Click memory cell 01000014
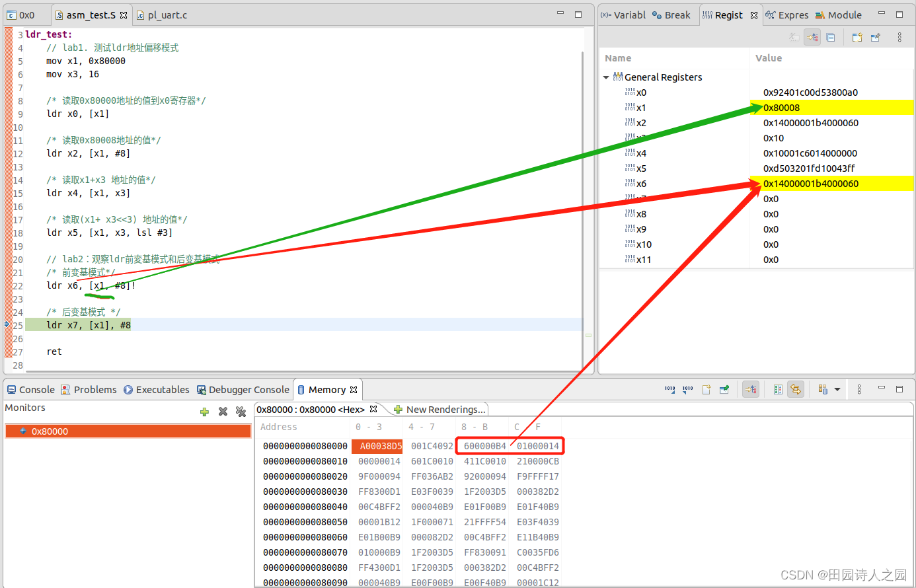The height and width of the screenshot is (588, 916). click(538, 446)
